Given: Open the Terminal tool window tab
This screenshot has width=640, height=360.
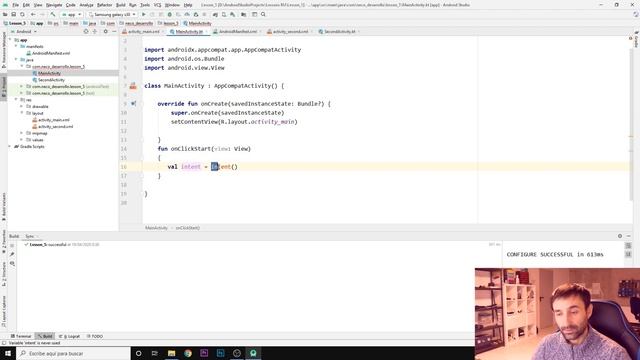Looking at the screenshot, I should coord(21,336).
